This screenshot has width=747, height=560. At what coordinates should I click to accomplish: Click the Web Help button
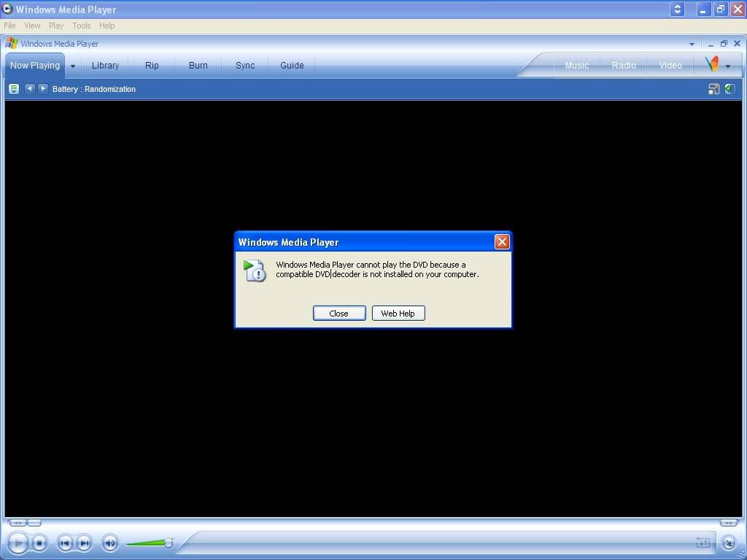coord(398,314)
